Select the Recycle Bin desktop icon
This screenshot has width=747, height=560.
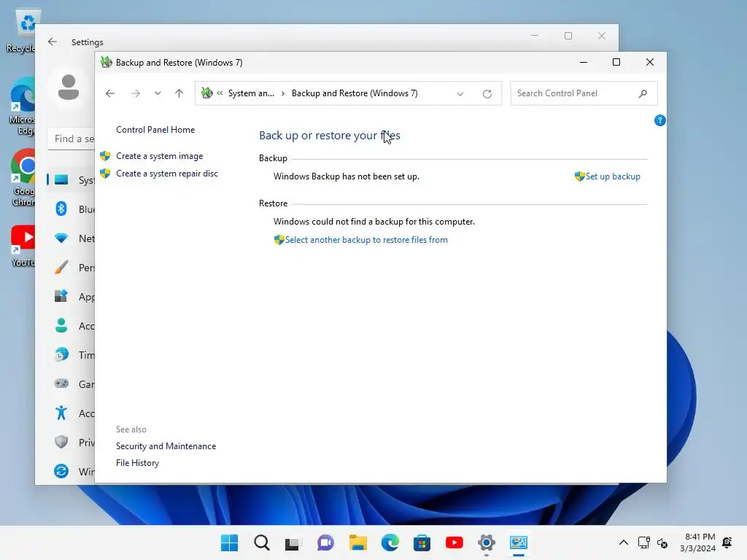pyautogui.click(x=21, y=31)
